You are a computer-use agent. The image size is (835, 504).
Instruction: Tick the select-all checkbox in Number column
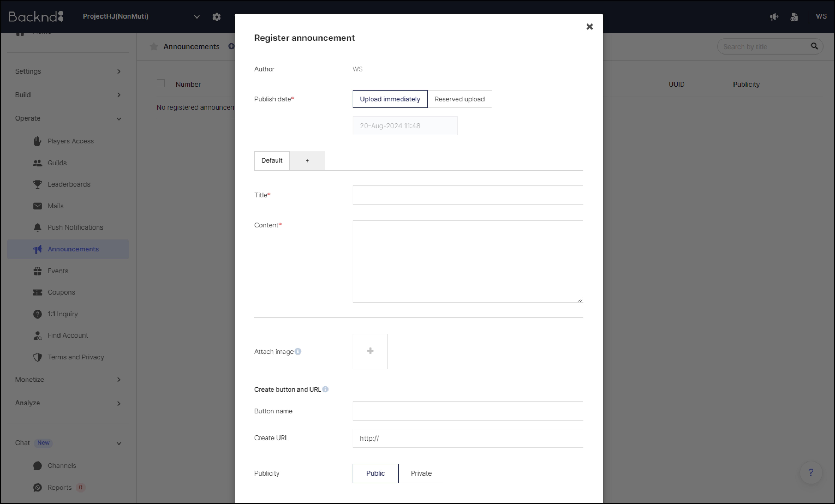(161, 83)
